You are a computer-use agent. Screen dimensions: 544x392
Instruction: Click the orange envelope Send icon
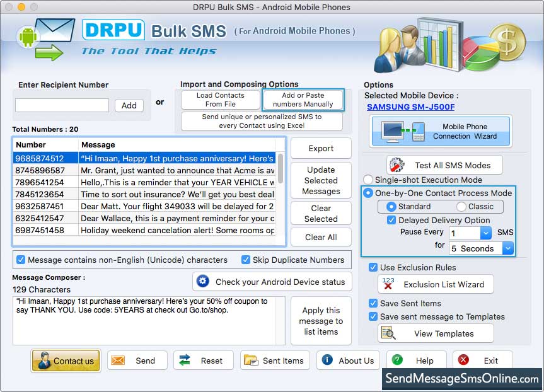click(118, 360)
